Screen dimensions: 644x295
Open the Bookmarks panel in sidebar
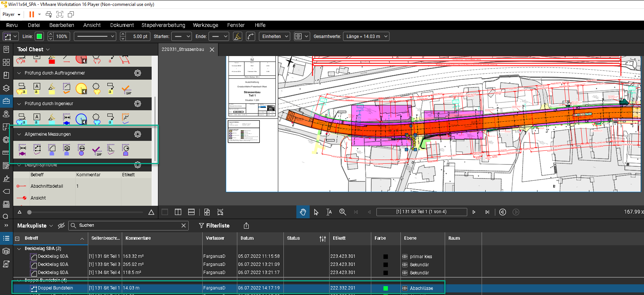click(6, 75)
